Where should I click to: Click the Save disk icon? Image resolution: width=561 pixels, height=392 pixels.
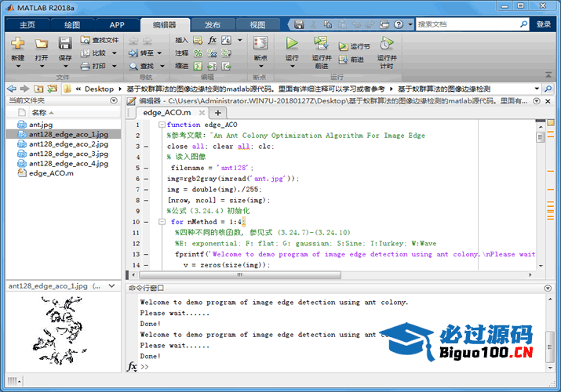click(x=65, y=43)
